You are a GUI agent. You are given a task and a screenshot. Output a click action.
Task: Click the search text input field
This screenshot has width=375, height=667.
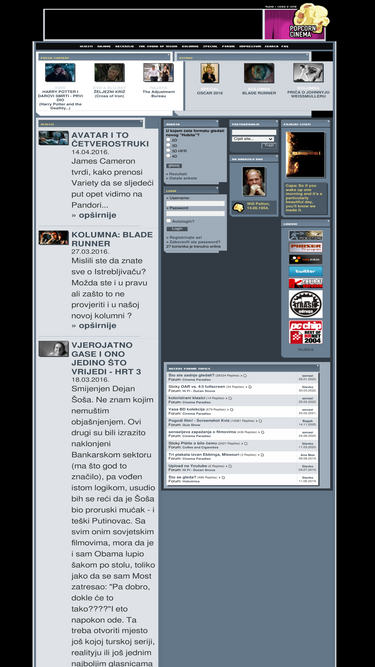(x=254, y=132)
